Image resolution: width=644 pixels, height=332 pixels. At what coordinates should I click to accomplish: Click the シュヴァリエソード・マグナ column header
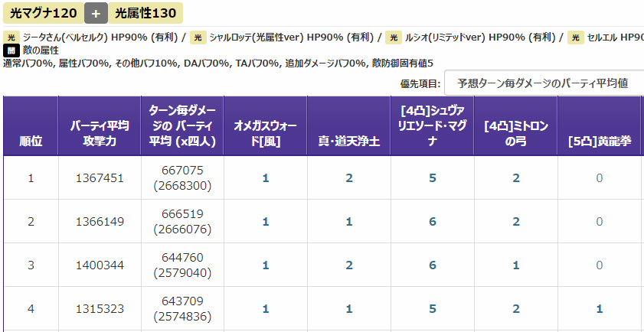(432, 126)
